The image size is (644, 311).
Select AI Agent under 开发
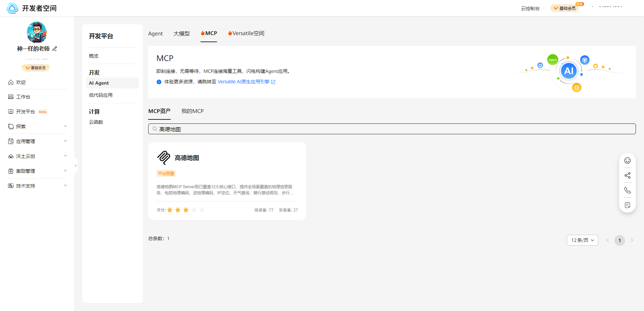(112, 83)
